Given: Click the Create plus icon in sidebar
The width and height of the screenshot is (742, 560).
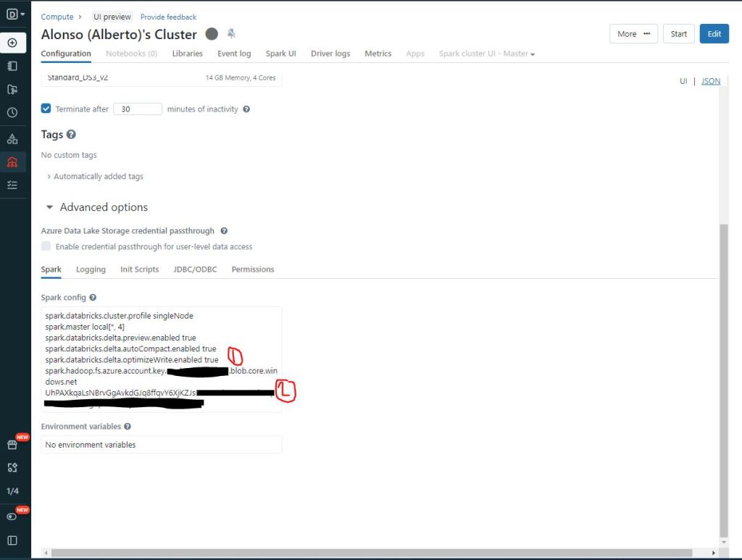Looking at the screenshot, I should pyautogui.click(x=12, y=43).
